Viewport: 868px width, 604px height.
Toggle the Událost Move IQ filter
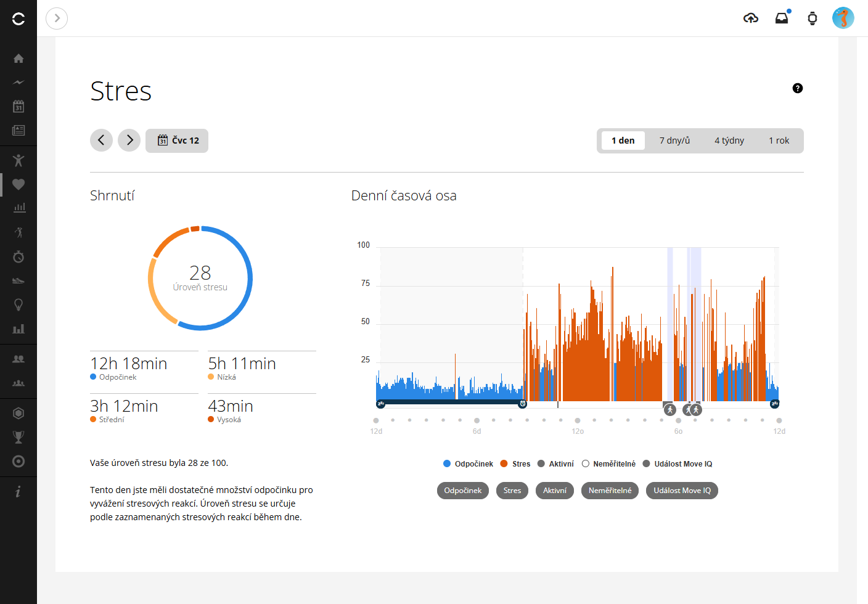[x=682, y=491]
